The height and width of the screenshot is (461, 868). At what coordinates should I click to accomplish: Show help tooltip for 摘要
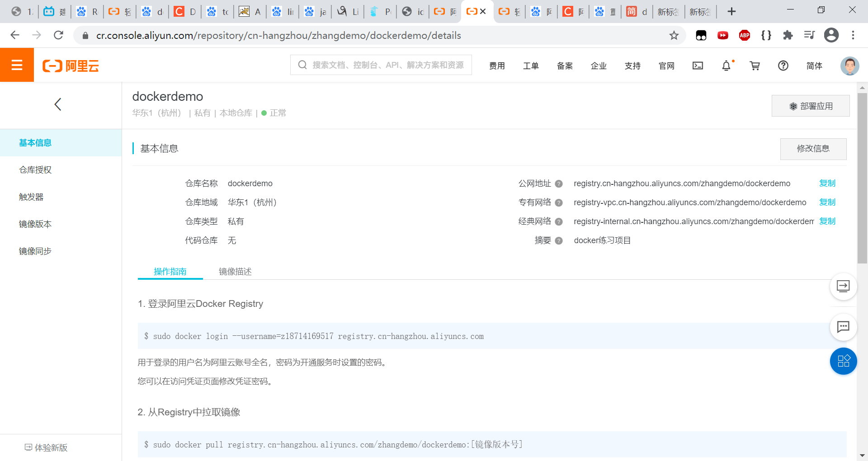click(x=559, y=241)
